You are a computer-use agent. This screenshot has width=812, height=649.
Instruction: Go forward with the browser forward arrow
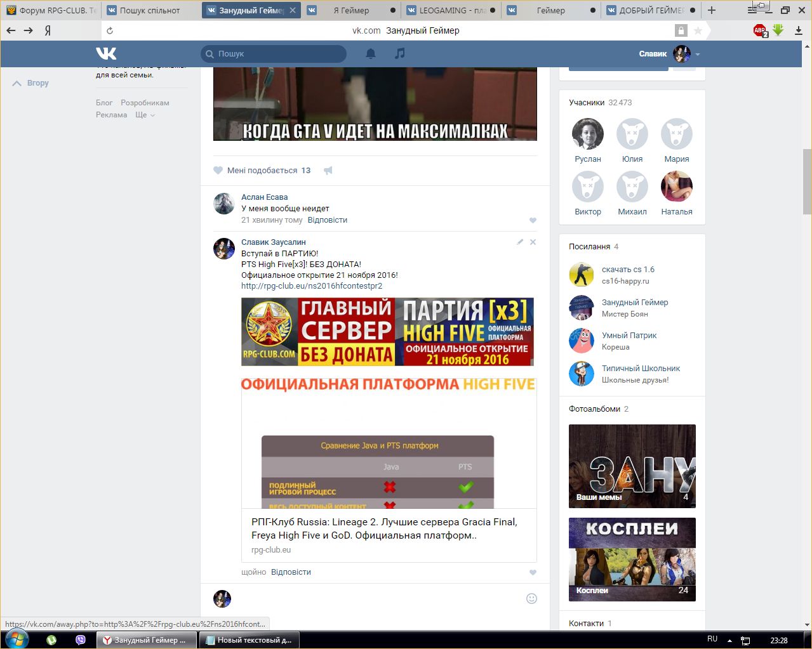click(29, 30)
